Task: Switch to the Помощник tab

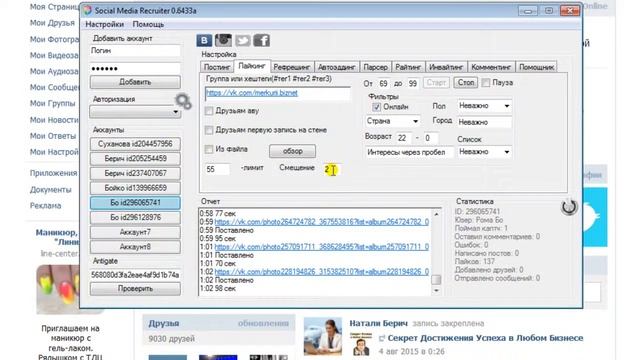Action: pyautogui.click(x=536, y=67)
